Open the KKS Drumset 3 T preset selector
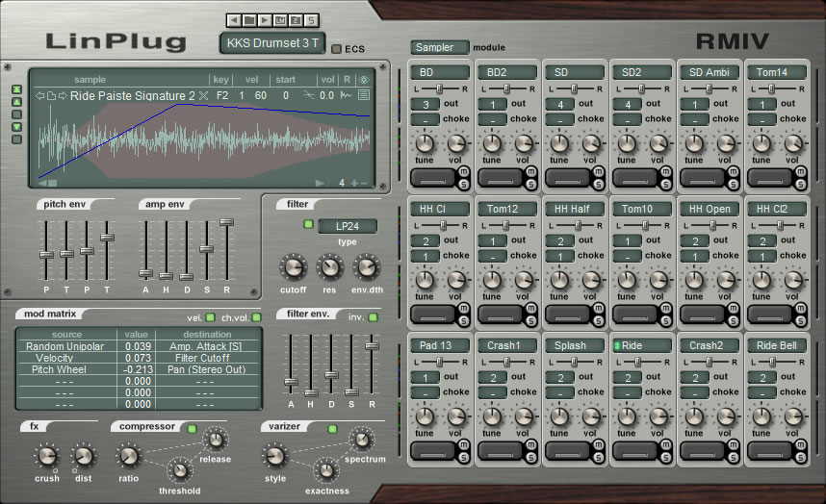 [x=272, y=43]
